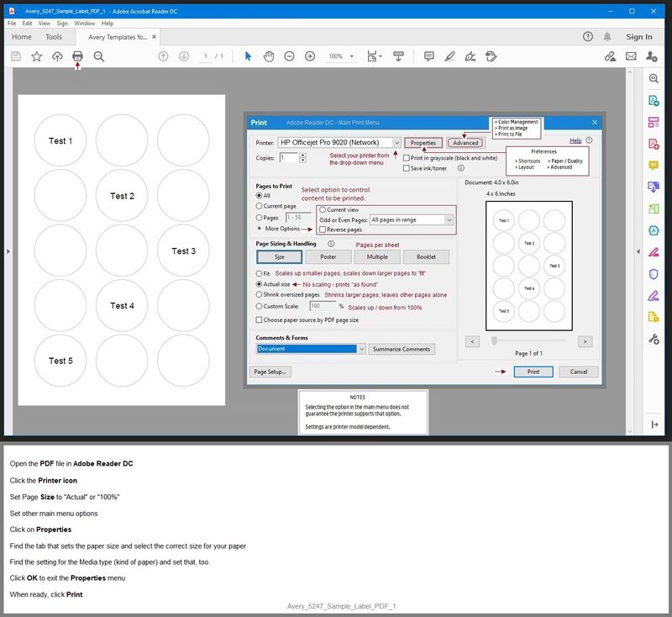Click Sign In at top right
Viewport: 672px width, 617px height.
[x=638, y=37]
